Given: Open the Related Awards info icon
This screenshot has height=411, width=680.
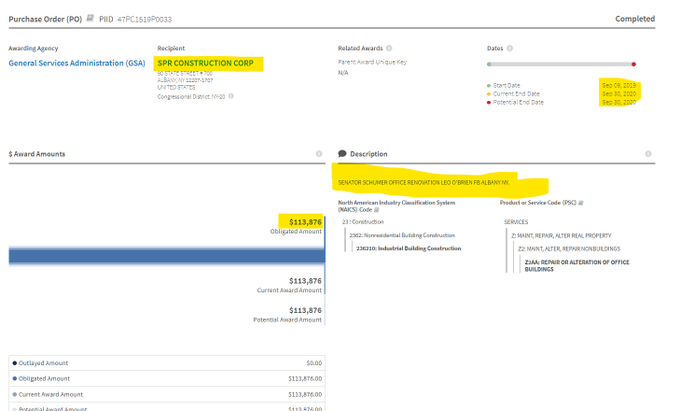Looking at the screenshot, I should coord(389,48).
